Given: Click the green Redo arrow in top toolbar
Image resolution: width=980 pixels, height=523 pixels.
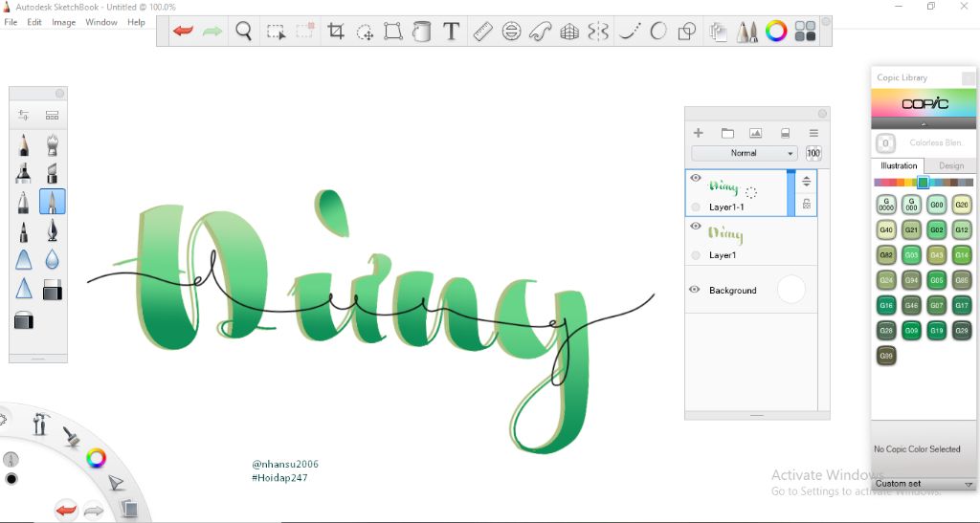Looking at the screenshot, I should (212, 31).
